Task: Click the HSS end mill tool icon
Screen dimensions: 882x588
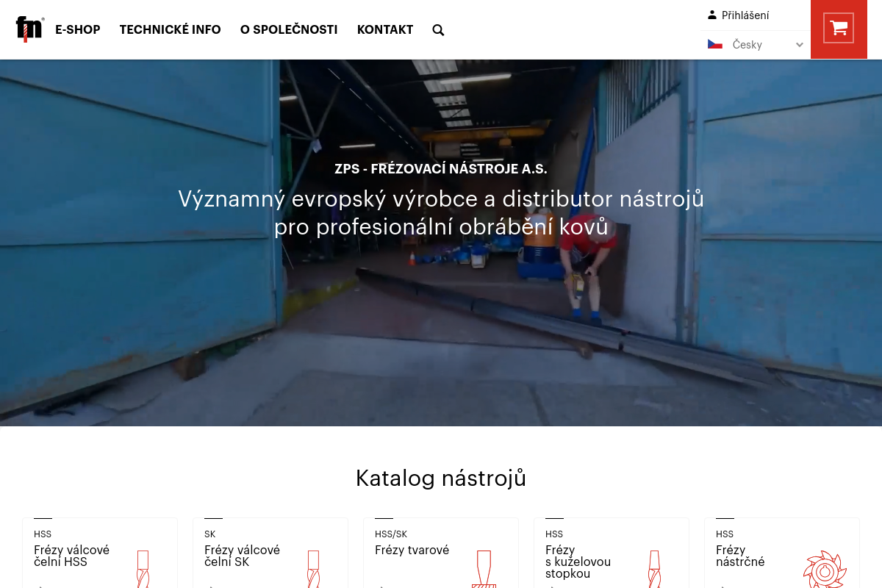Action: point(143,570)
